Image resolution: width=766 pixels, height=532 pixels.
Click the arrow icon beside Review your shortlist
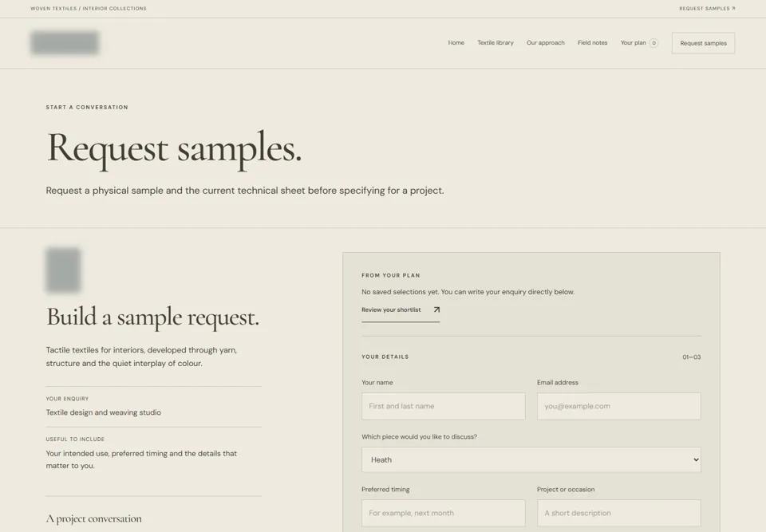436,309
